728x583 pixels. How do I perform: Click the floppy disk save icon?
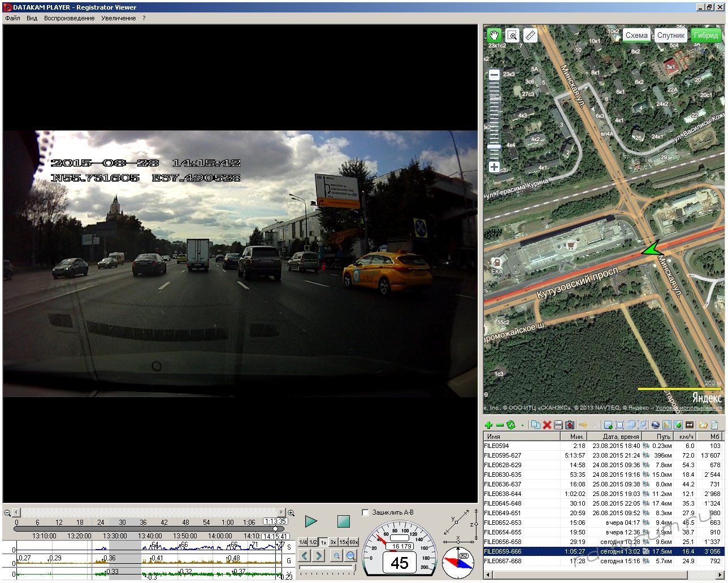coord(558,425)
